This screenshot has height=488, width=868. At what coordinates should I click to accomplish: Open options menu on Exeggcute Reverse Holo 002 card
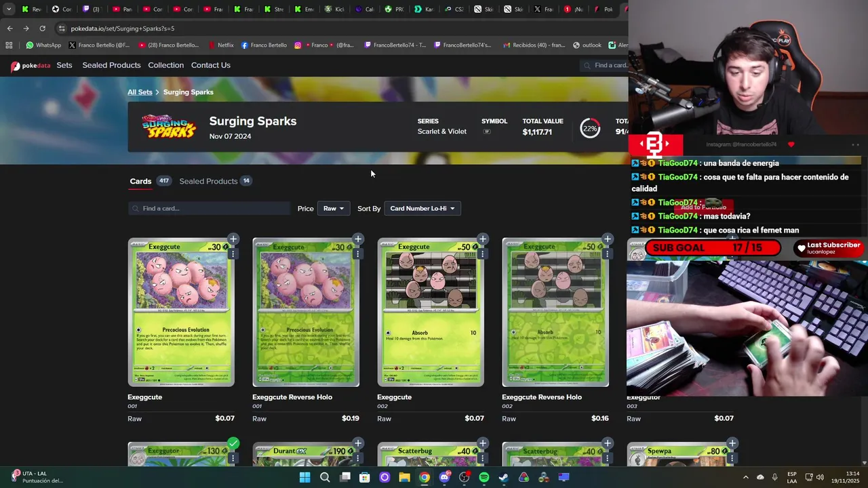click(x=607, y=254)
